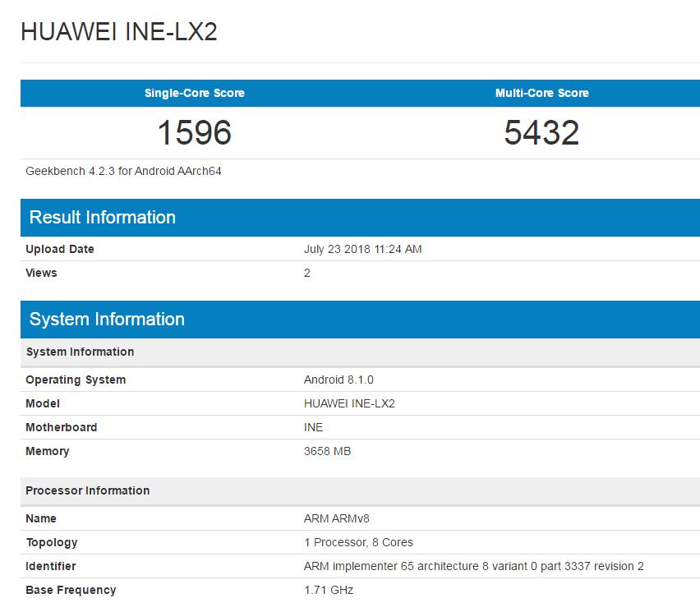Click the ARM ARMv8 processor name

[336, 518]
